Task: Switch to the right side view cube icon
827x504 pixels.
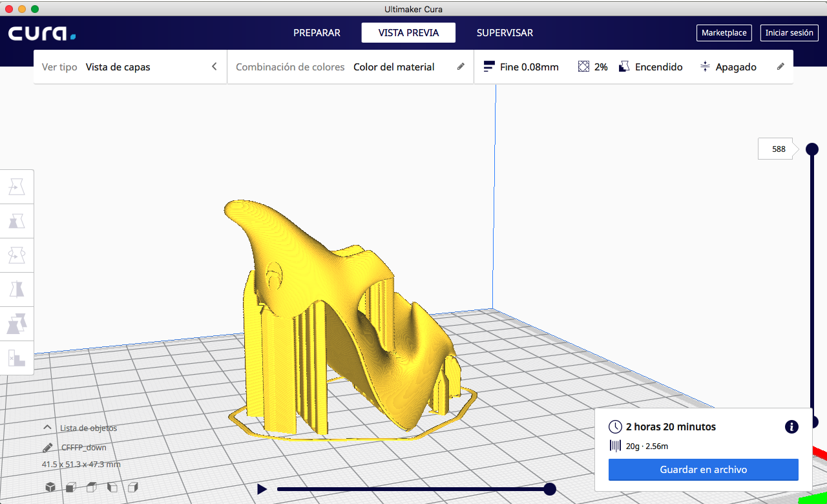Action: click(133, 487)
